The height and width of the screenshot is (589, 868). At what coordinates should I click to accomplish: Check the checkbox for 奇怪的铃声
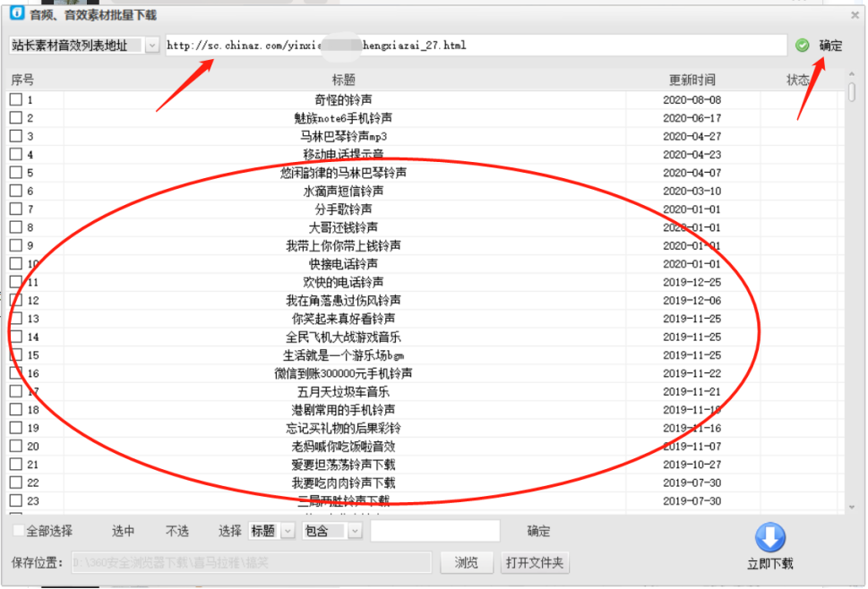(x=13, y=99)
